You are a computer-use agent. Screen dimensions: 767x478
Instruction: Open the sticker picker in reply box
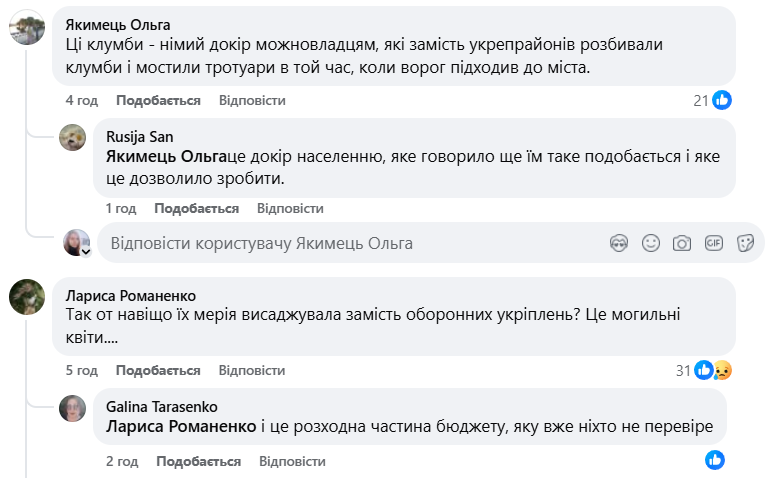pos(744,243)
